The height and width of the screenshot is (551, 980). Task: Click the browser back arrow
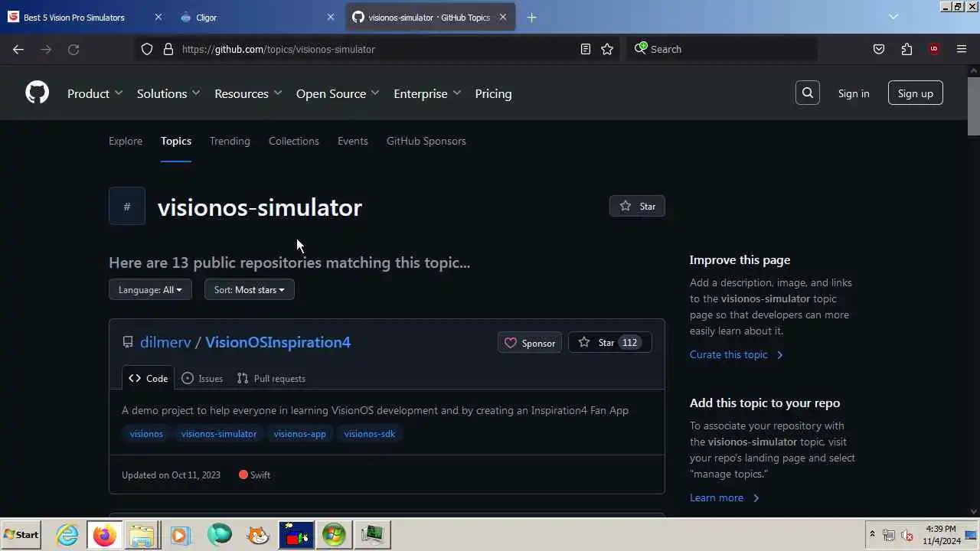18,49
